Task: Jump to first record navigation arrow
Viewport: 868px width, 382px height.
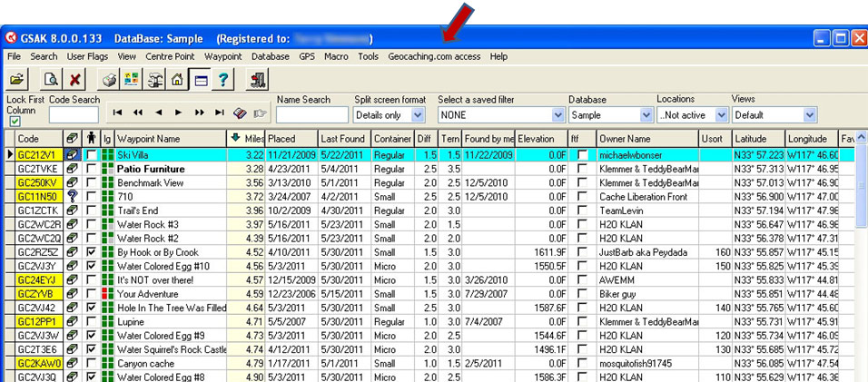Action: (117, 113)
